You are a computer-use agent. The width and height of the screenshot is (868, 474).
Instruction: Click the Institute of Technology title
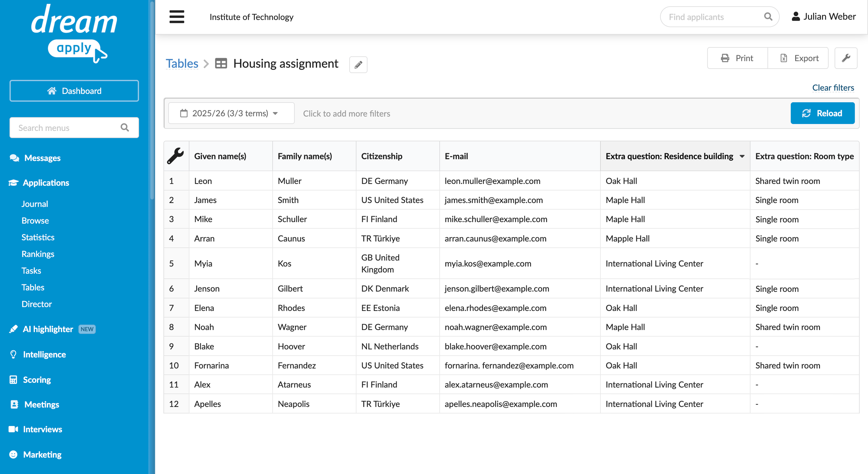coord(251,17)
